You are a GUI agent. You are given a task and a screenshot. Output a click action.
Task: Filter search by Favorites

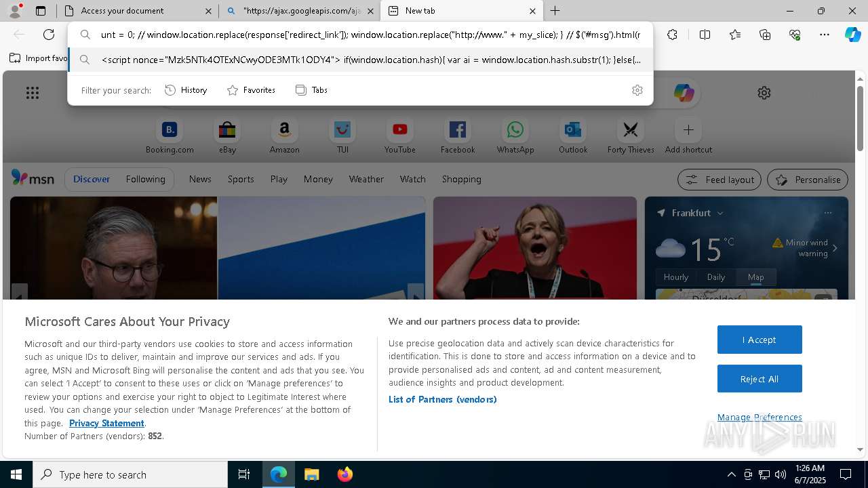[252, 90]
